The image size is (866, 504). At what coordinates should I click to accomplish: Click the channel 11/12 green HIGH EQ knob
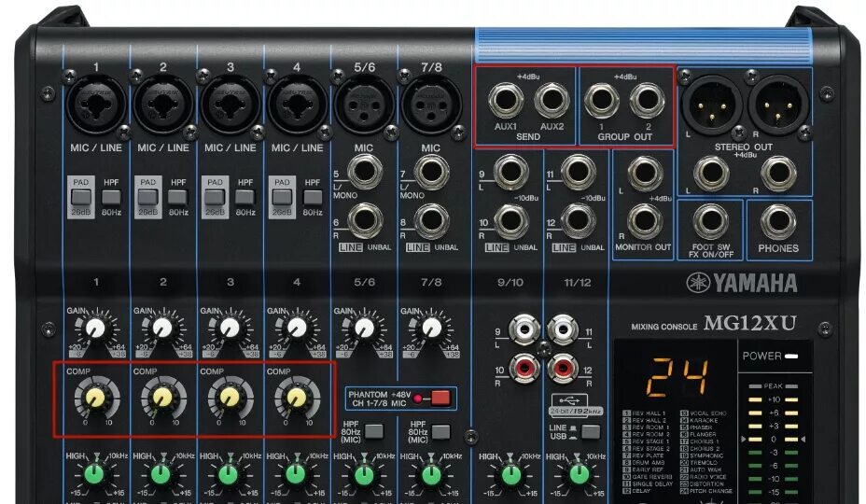[579, 474]
